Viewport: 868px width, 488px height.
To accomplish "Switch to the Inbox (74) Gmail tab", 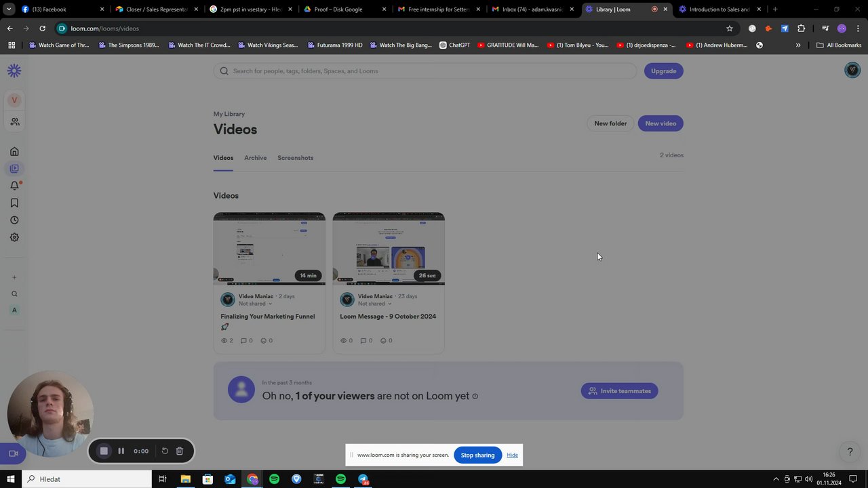I will pyautogui.click(x=532, y=9).
